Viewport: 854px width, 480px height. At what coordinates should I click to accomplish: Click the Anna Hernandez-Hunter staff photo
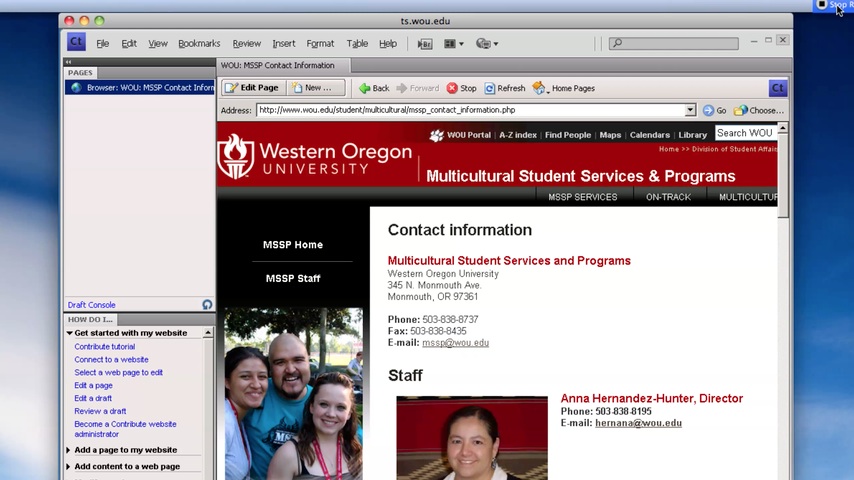472,438
